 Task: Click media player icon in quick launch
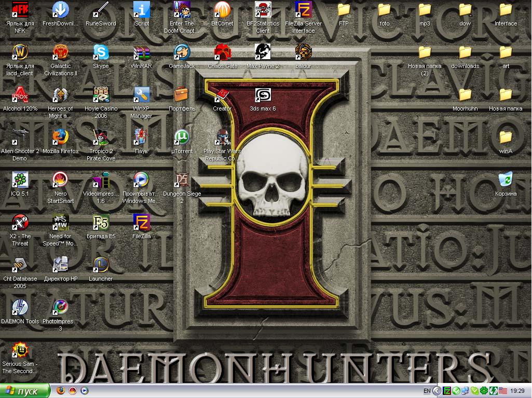tap(85, 391)
